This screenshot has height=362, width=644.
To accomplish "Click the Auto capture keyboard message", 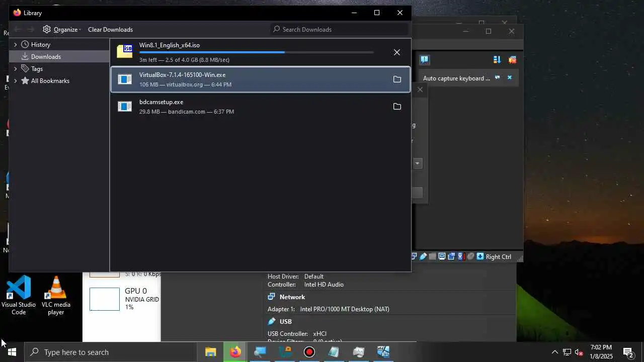I will [x=456, y=78].
